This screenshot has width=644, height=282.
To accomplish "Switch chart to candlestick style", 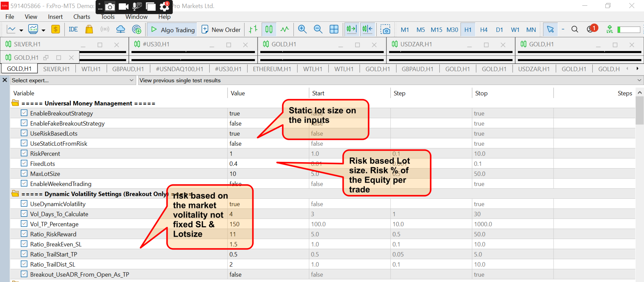I will tap(269, 30).
